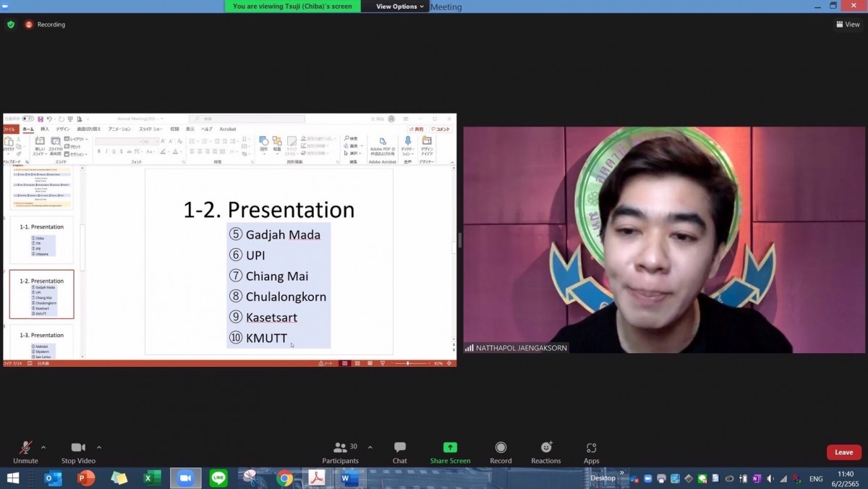Click the Recording indicator
The width and height of the screenshot is (868, 489).
(45, 25)
